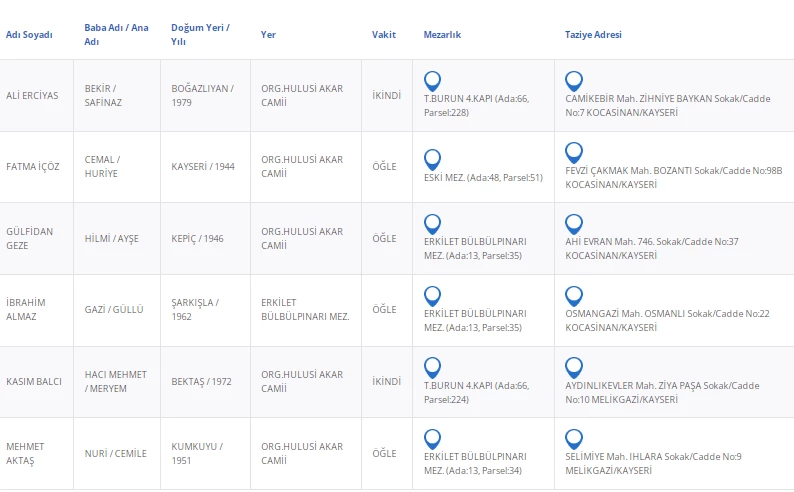Select cemetery map pin for Gülfidan Geze
Screen dimensions: 794x492
click(432, 224)
